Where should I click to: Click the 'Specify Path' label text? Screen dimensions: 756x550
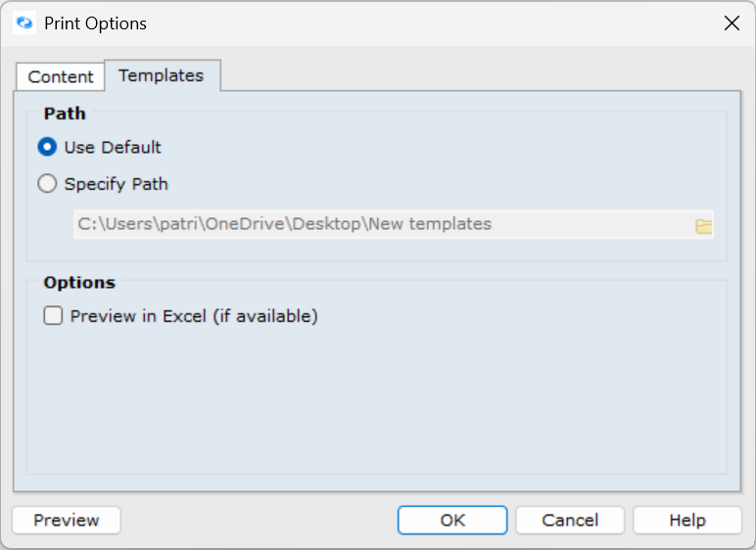[117, 184]
